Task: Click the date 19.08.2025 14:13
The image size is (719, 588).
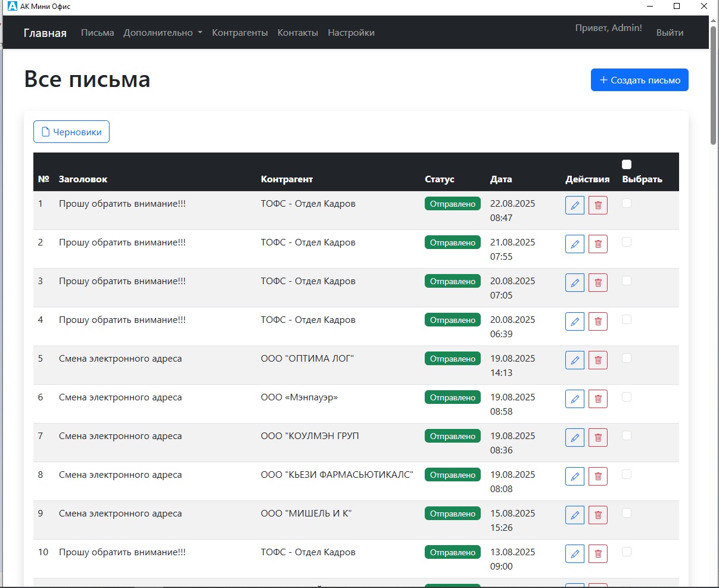Action: (x=513, y=366)
